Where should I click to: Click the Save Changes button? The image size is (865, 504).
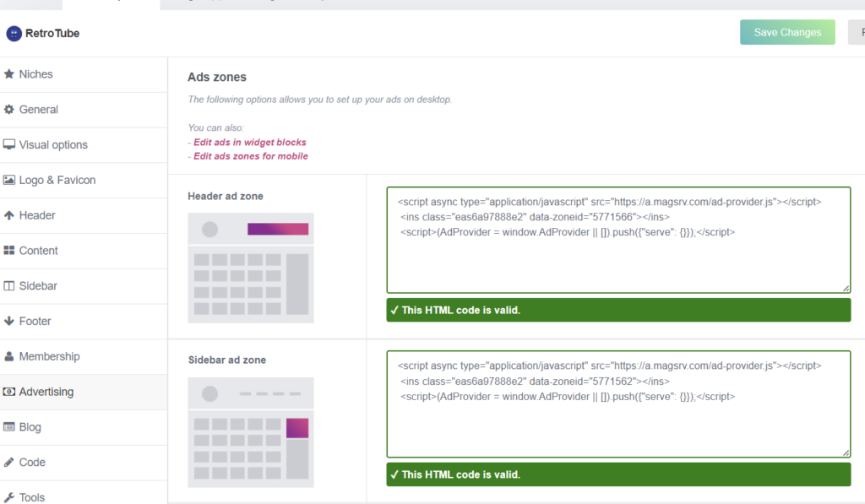pos(787,33)
